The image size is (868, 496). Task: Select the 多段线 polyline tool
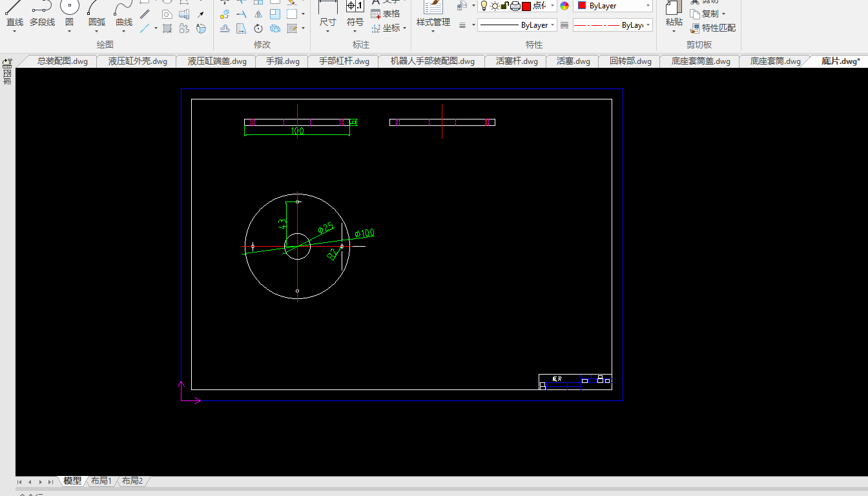(x=42, y=14)
